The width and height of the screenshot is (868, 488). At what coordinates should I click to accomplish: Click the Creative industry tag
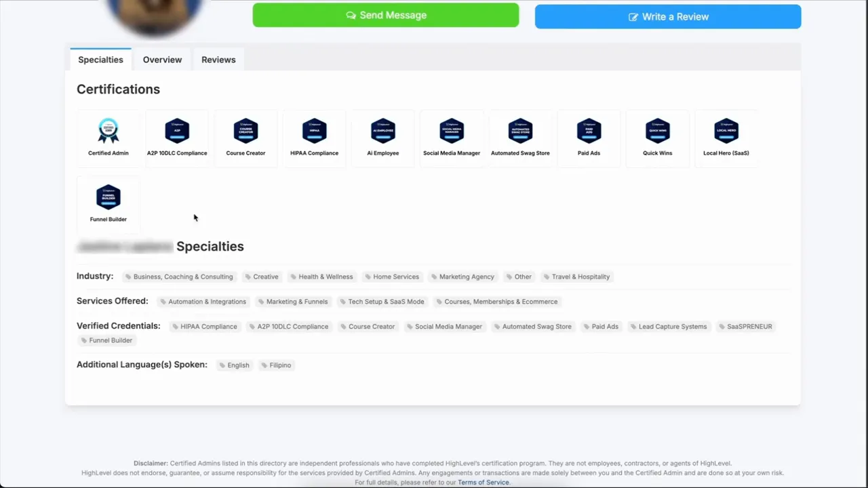(262, 277)
